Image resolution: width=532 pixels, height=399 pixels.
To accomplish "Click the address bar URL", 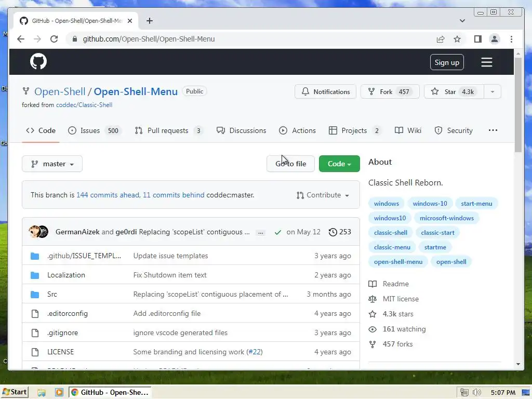I will [149, 39].
